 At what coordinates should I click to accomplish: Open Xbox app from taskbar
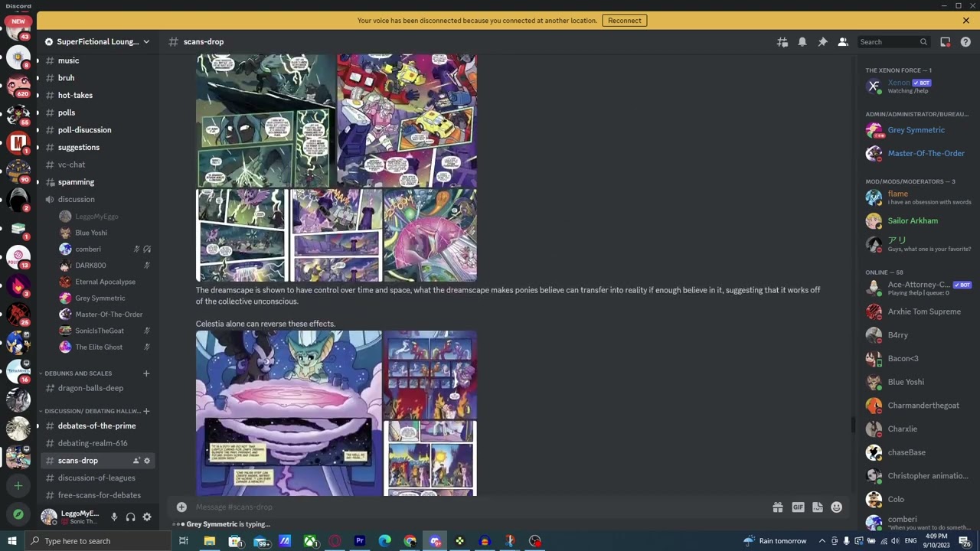[x=310, y=541]
